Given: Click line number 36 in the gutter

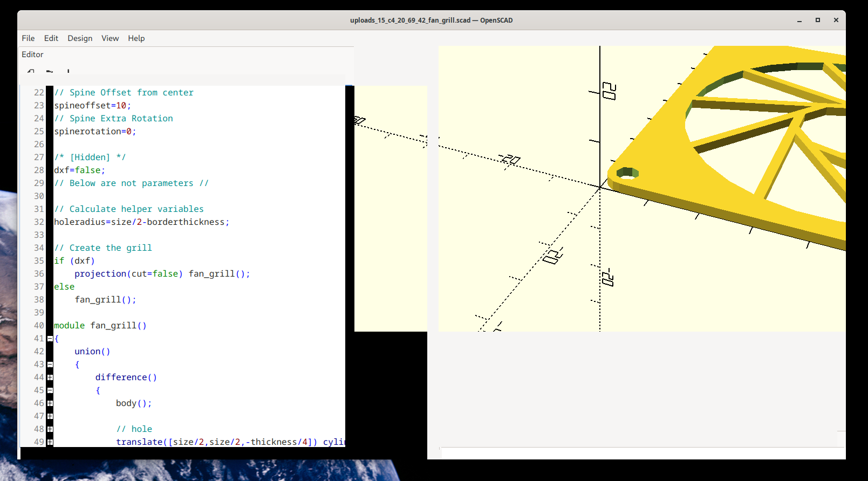Looking at the screenshot, I should click(39, 274).
